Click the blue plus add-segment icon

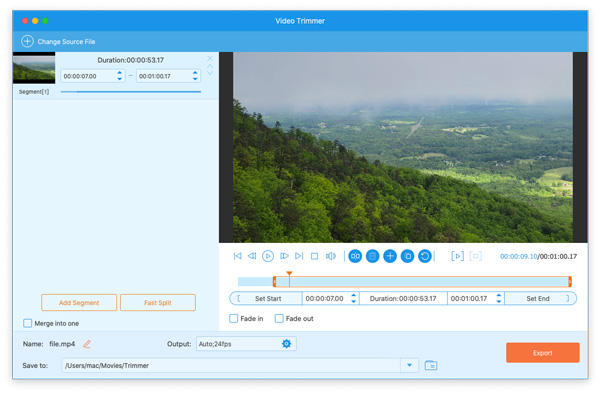click(390, 256)
